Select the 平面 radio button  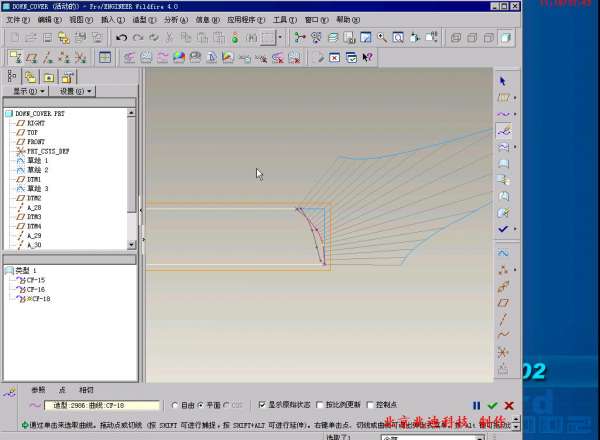coord(200,405)
